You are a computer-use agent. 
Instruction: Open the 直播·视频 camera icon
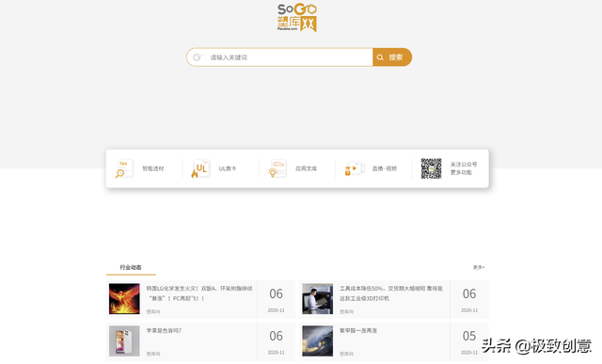pos(354,168)
